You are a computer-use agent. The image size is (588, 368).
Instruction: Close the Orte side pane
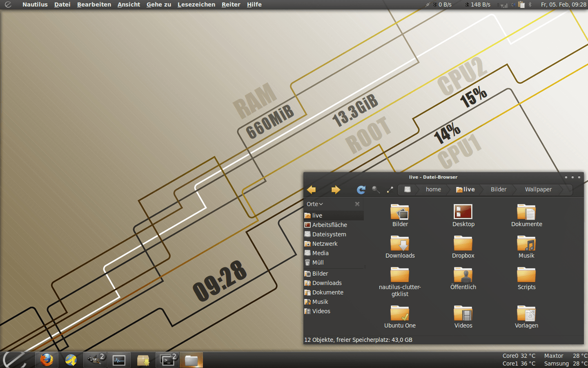(x=357, y=204)
